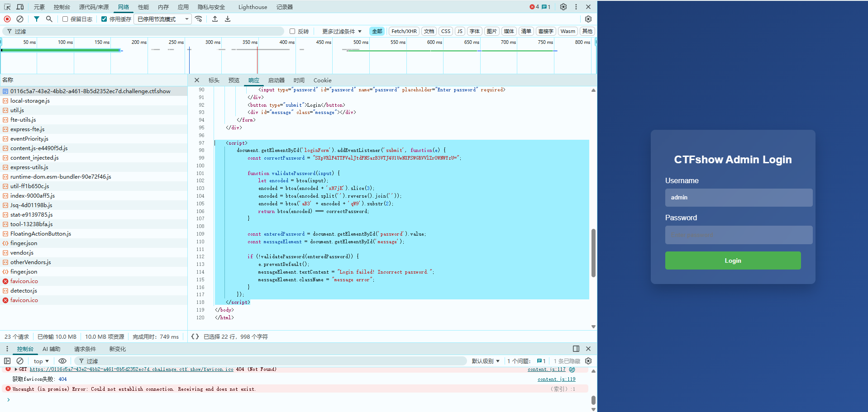Open console settings gear icon
Image resolution: width=868 pixels, height=412 pixels.
588,361
